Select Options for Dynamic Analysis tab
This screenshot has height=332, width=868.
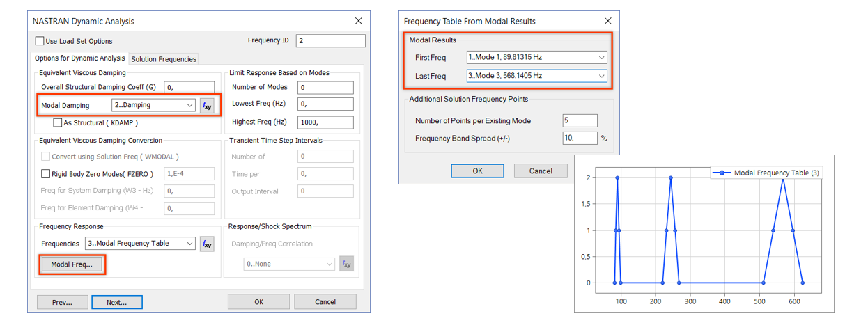80,58
